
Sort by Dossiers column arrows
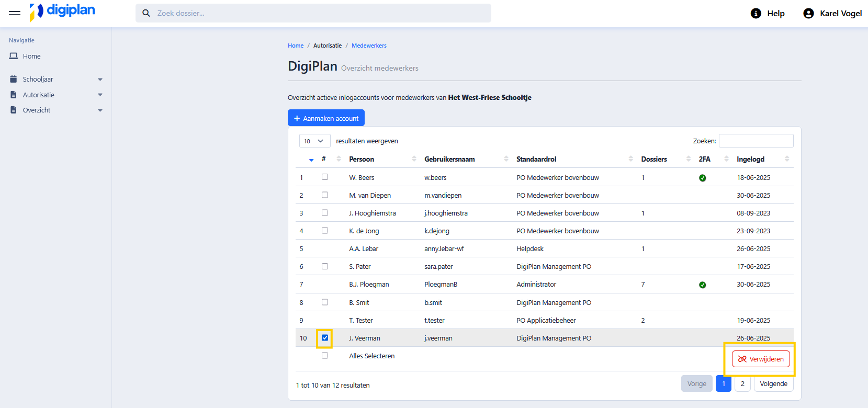pyautogui.click(x=688, y=158)
